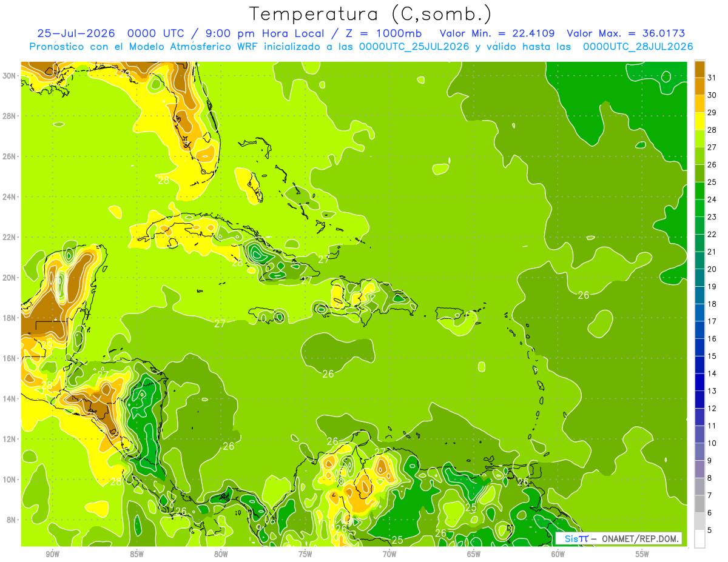Click the 70W longitude axis label
This screenshot has height=562, width=728.
point(389,554)
